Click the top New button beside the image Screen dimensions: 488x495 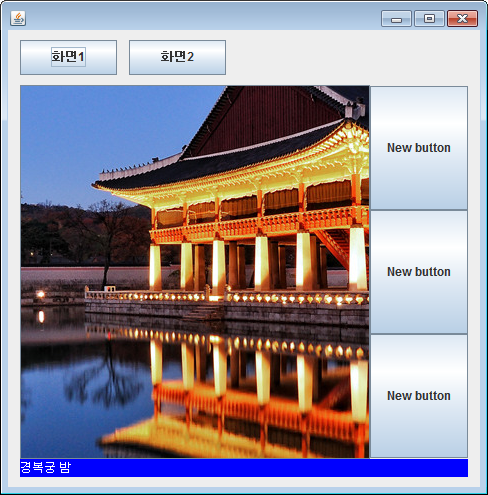419,148
